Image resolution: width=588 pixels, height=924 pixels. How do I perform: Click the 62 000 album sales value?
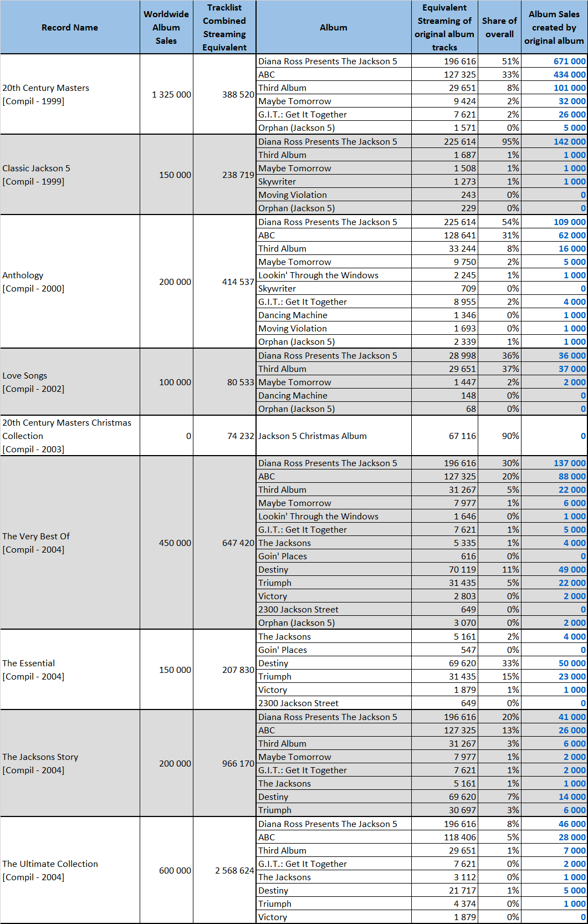[x=572, y=236]
